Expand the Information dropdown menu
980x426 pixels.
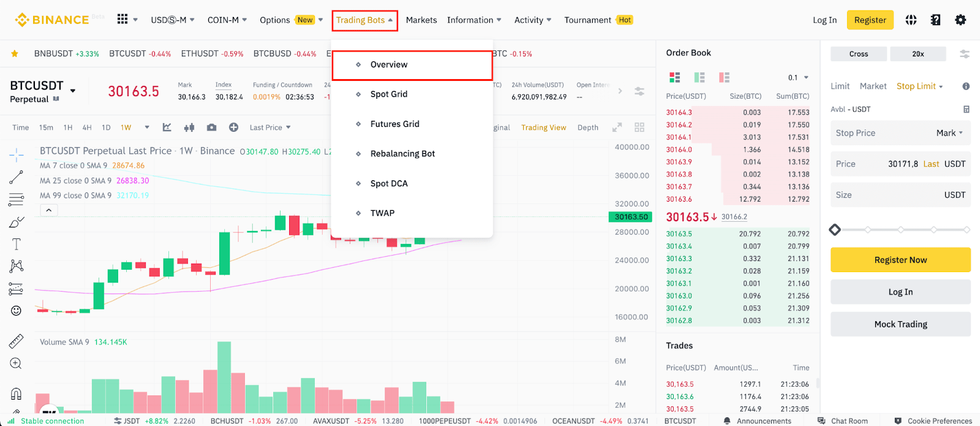474,20
